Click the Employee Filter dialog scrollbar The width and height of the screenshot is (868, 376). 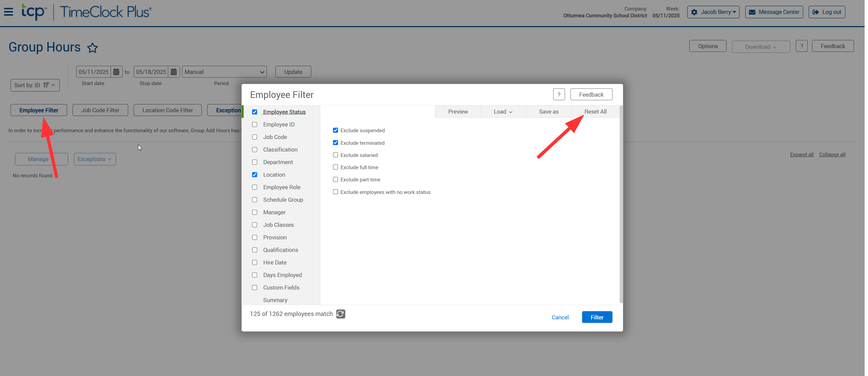coord(621,203)
